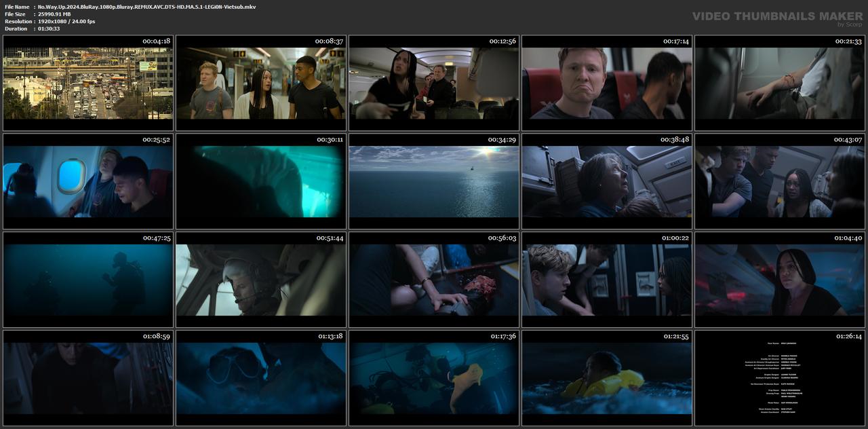Click the Resolution label
Viewport: 868px width, 429px height.
(x=17, y=22)
